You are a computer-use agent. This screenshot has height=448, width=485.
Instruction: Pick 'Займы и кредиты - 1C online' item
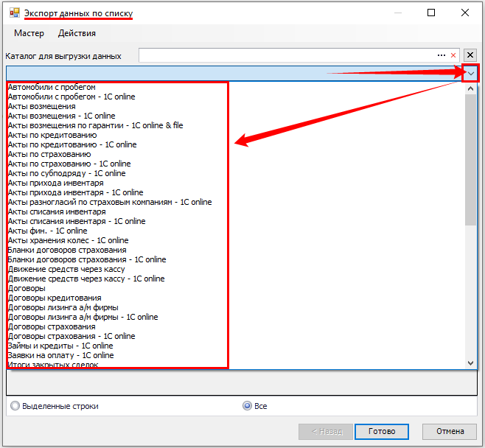pyautogui.click(x=60, y=346)
